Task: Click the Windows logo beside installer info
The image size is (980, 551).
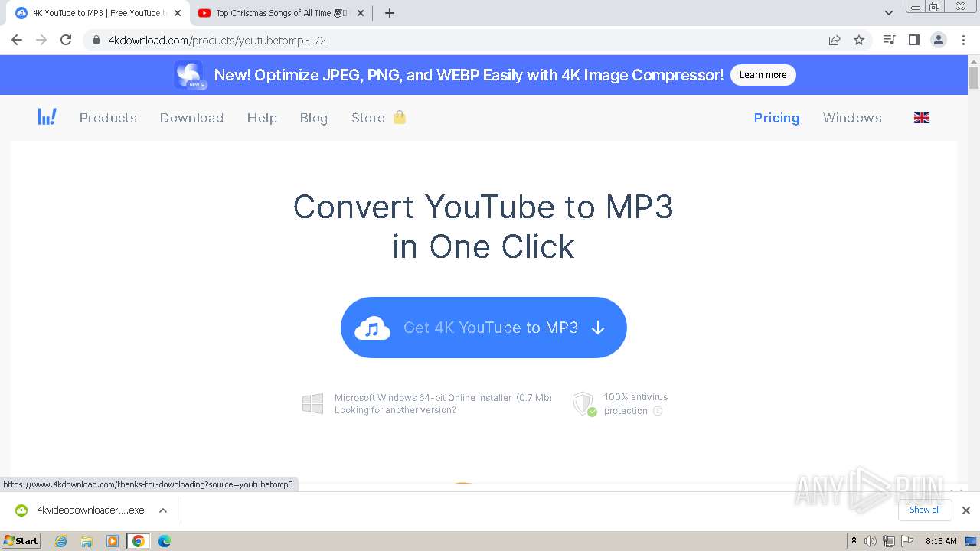Action: (312, 404)
